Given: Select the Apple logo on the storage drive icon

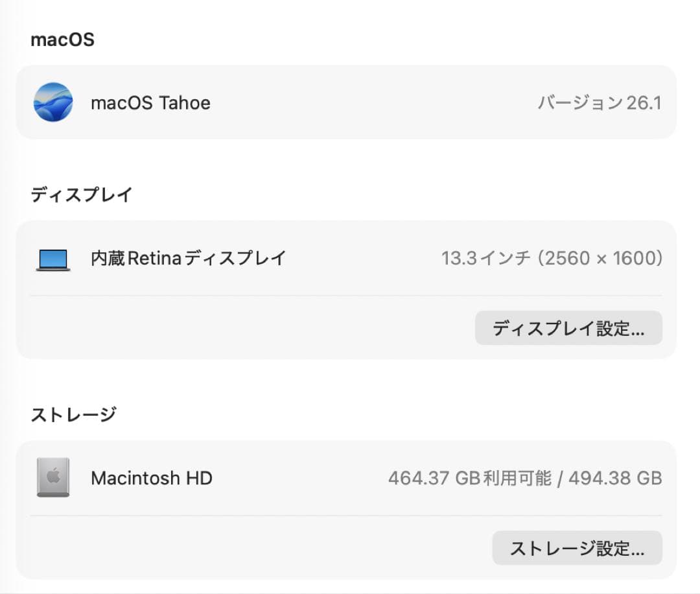Looking at the screenshot, I should pos(54,474).
